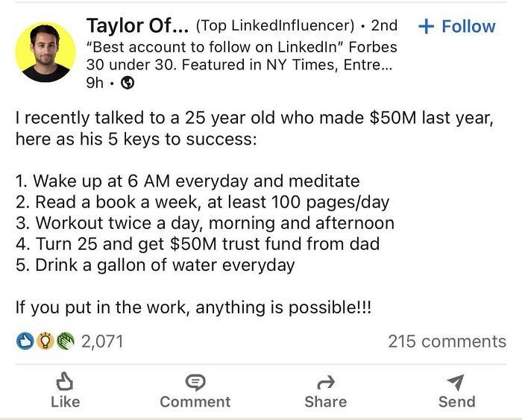Click the lightbulb insightful reaction icon

pos(44,342)
